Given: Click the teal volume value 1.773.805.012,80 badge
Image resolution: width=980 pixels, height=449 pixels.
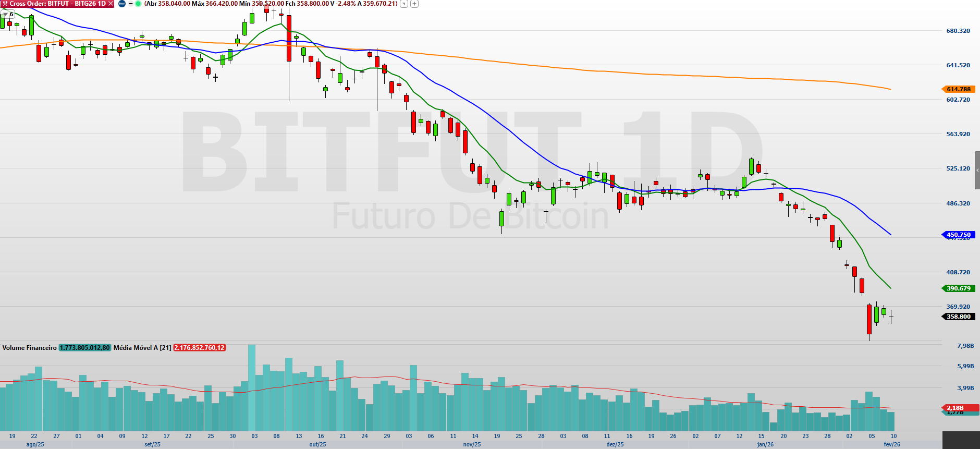Looking at the screenshot, I should (x=85, y=348).
